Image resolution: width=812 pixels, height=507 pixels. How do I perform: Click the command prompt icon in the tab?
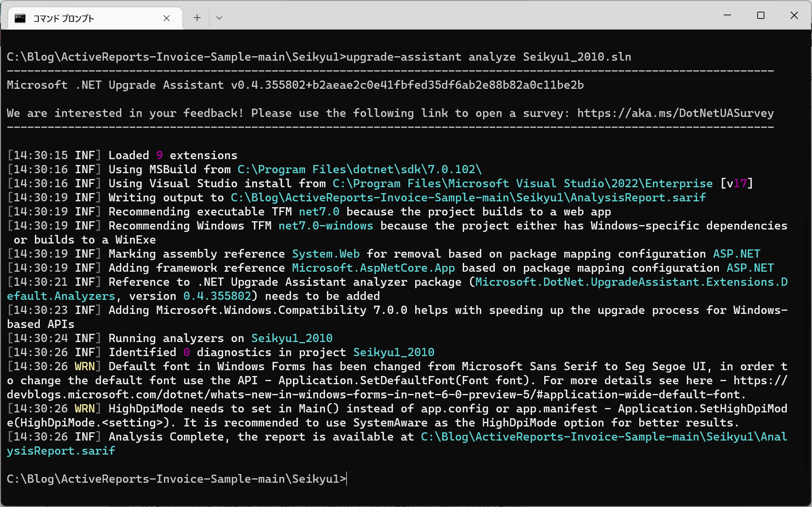(x=20, y=18)
